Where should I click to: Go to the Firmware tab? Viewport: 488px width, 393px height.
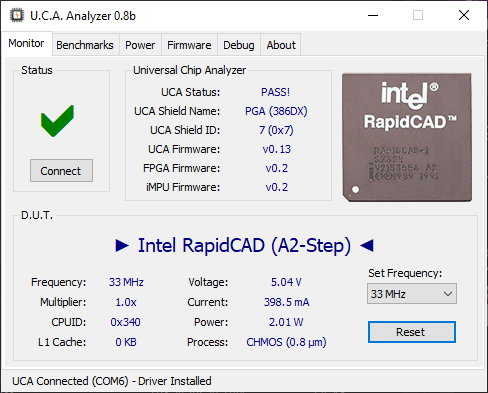tap(189, 45)
